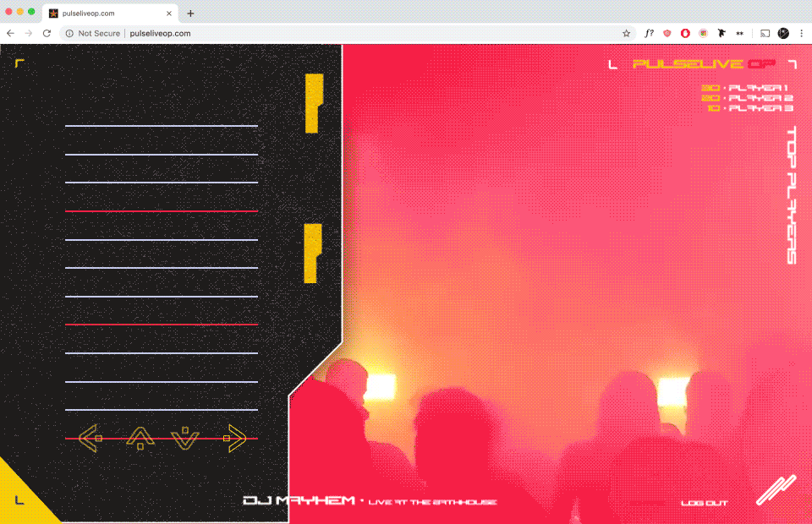Viewport: 812px width, 524px height.
Task: Click the left arrow game icon
Action: 91,438
